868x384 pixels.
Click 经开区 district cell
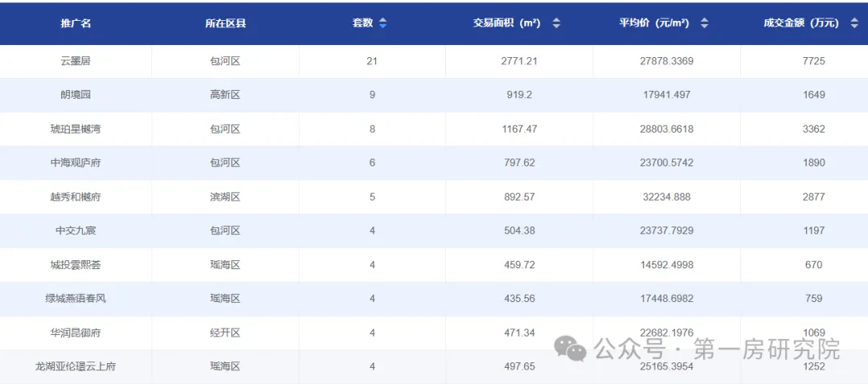click(x=225, y=333)
